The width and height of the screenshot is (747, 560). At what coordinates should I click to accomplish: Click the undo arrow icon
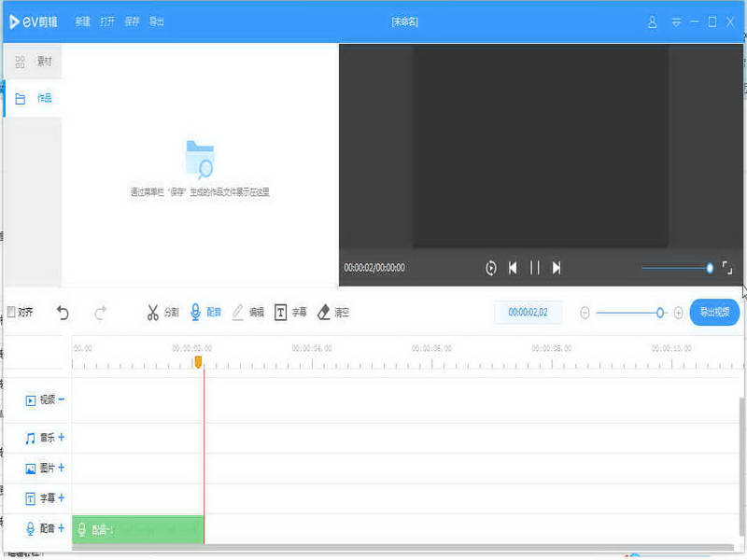pos(63,313)
